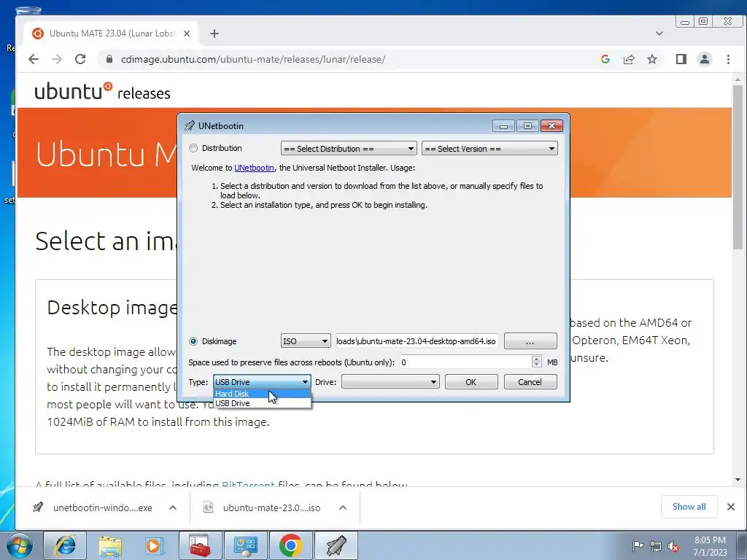Select the Ubuntu MATE 23.04 tab
Screen dimensions: 747x560
click(x=112, y=34)
